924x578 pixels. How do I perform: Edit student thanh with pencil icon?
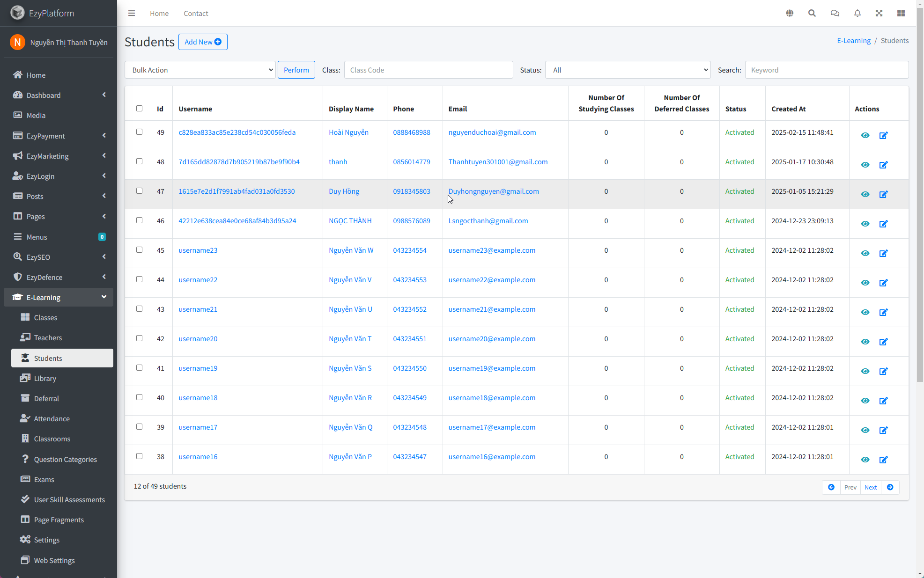click(883, 165)
